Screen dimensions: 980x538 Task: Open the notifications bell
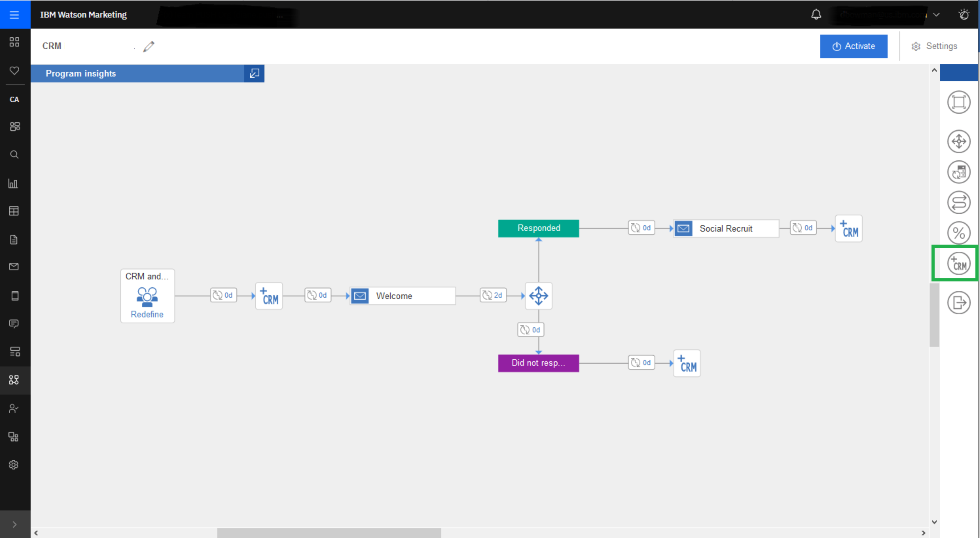[816, 14]
